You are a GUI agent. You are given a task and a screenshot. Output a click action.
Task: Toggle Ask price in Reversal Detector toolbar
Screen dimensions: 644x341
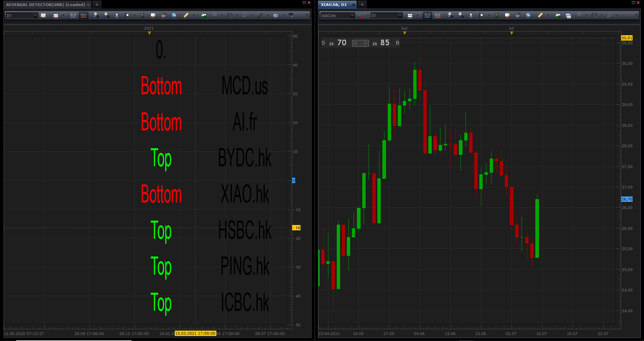point(84,15)
